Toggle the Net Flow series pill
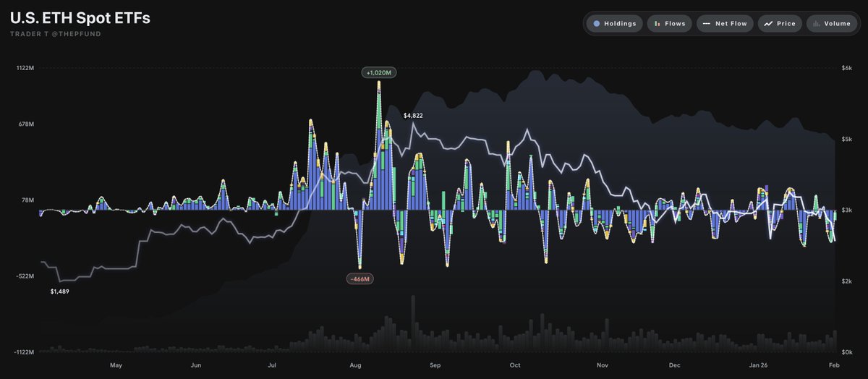Viewport: 868px width, 379px height. [x=726, y=24]
